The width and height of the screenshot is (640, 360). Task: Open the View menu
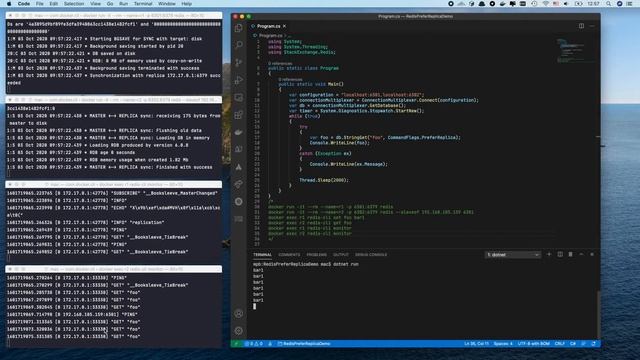(96, 4)
